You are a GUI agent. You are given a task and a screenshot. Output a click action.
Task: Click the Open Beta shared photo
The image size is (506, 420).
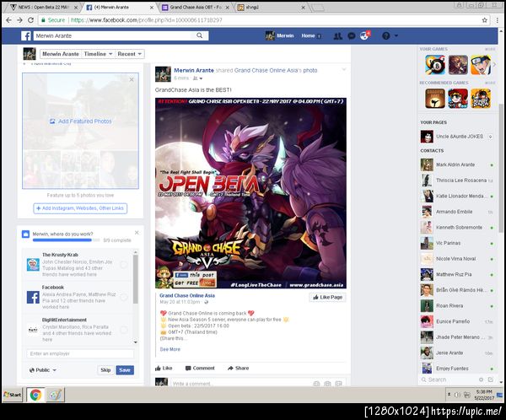pos(250,193)
